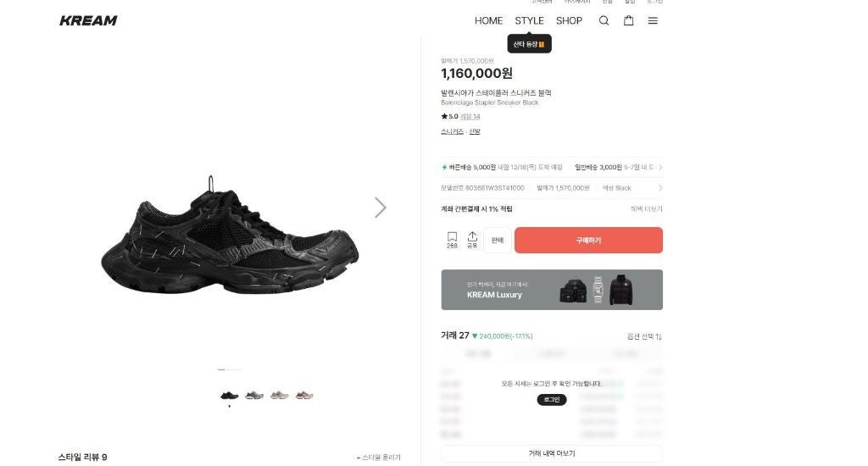Open the shopping bag icon
The image size is (868, 466).
[628, 20]
